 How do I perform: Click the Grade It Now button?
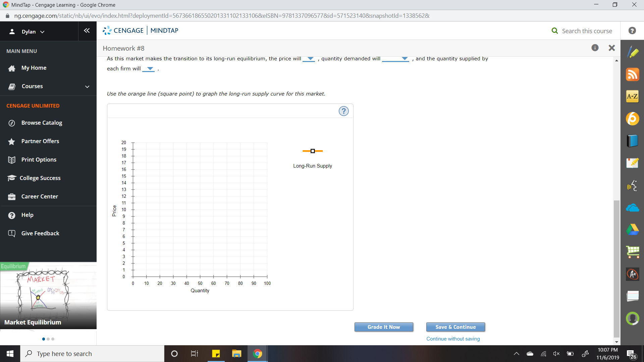point(383,327)
